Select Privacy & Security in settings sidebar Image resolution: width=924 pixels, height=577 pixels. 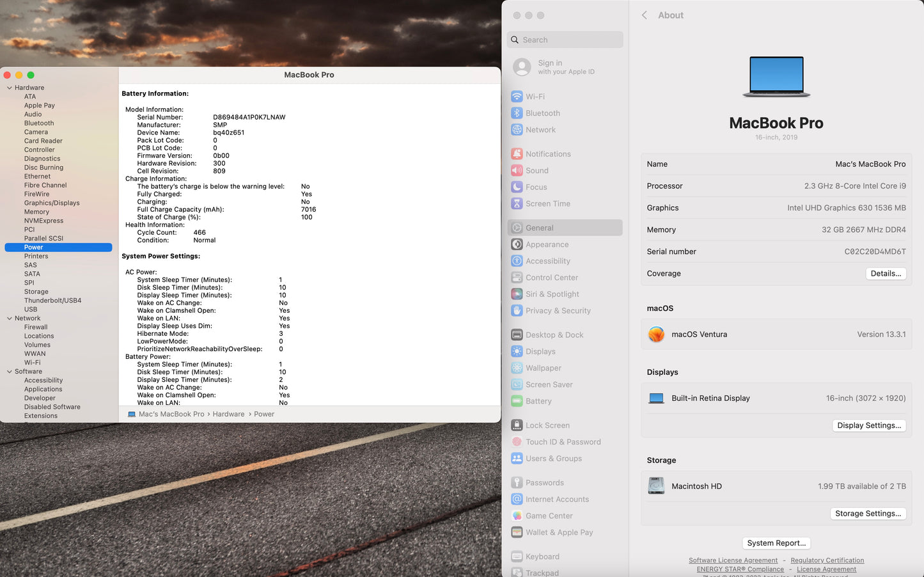(x=558, y=310)
